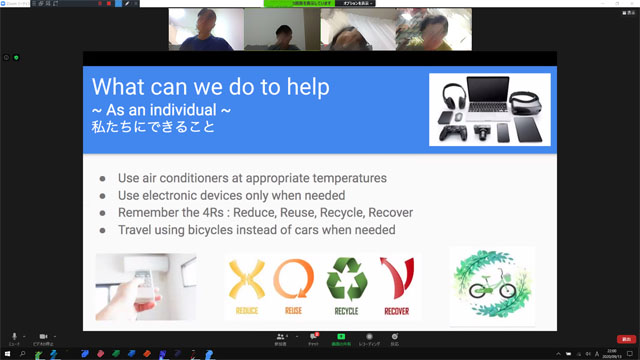The height and width of the screenshot is (360, 640).
Task: Select the first participant's video thumbnail
Action: 206,29
